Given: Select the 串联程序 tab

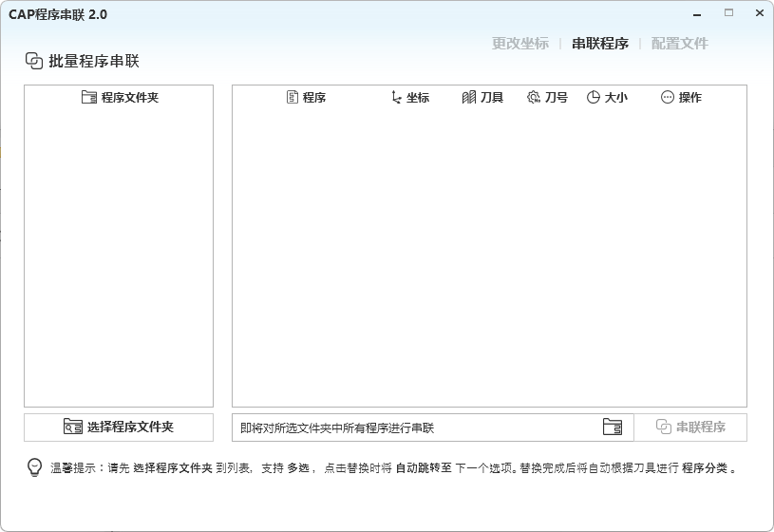Looking at the screenshot, I should pos(599,44).
